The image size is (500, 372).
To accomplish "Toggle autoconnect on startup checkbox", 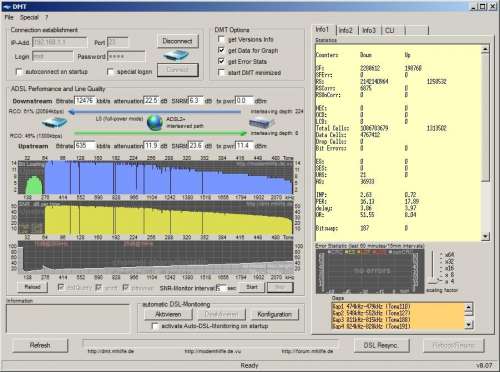I will pos(19,72).
